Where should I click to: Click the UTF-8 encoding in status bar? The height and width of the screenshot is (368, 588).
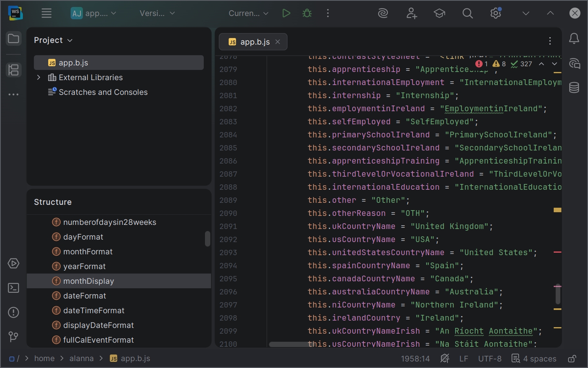(x=490, y=359)
